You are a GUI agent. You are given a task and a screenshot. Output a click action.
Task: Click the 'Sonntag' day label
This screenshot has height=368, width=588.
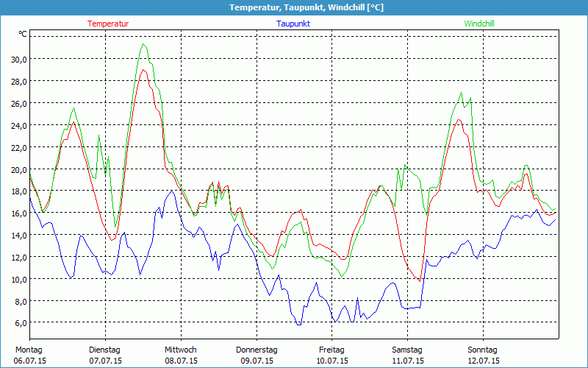pyautogui.click(x=483, y=350)
